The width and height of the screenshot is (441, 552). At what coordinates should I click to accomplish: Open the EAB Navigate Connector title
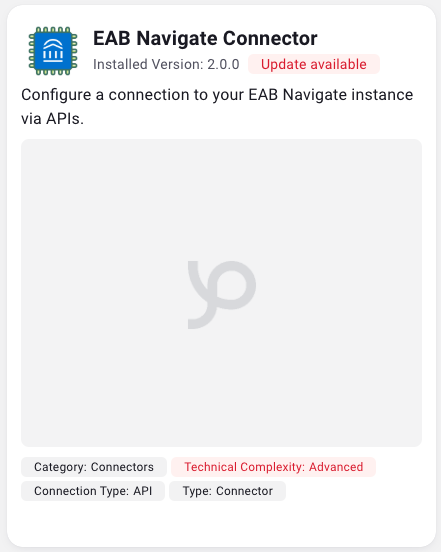(205, 38)
